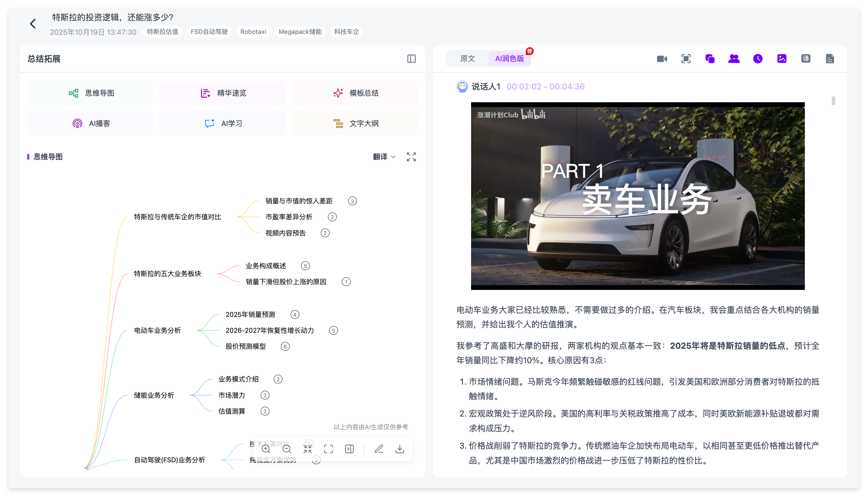Open the PART 1 卖车业务 video thumbnail
Screen dimensions: 868x497
tap(637, 196)
